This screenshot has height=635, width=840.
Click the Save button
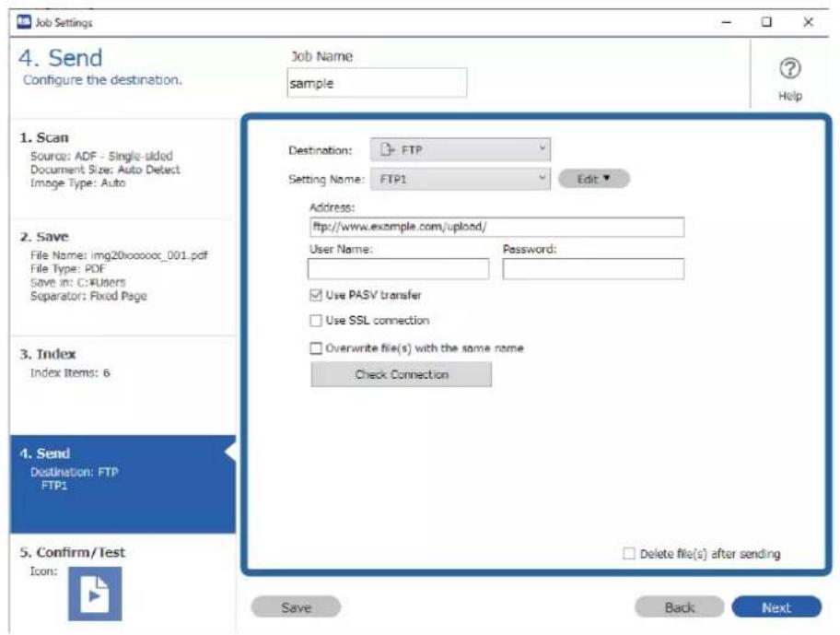(x=296, y=607)
